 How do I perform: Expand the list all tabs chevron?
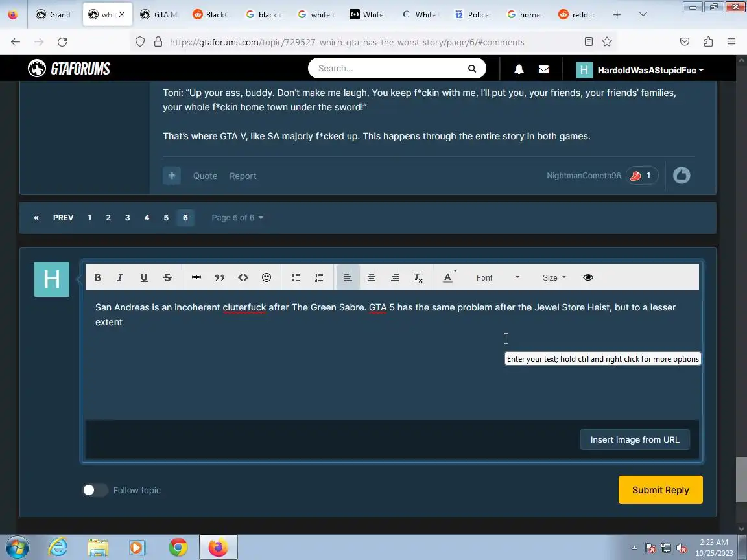coord(643,14)
